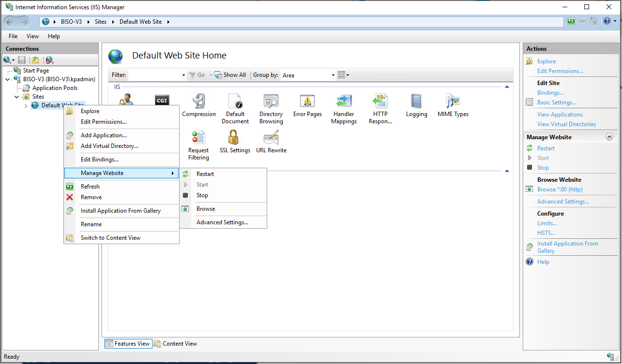Select Application Pools in Connections tree
The image size is (622, 364).
click(x=55, y=88)
